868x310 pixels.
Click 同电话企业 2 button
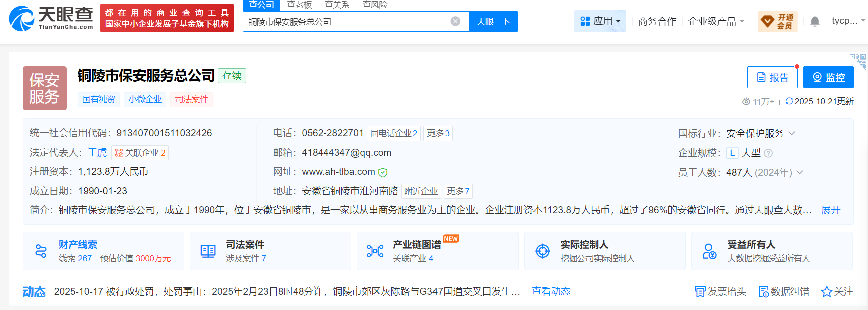(x=394, y=133)
